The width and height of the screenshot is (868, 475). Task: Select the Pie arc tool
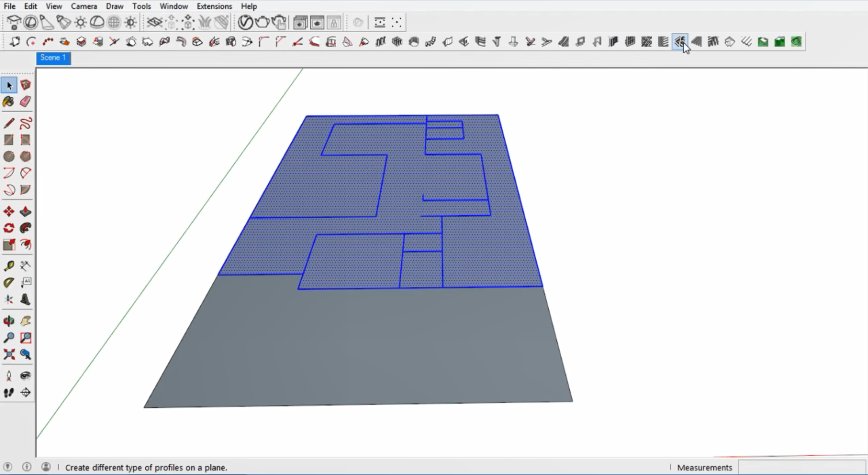click(x=26, y=190)
